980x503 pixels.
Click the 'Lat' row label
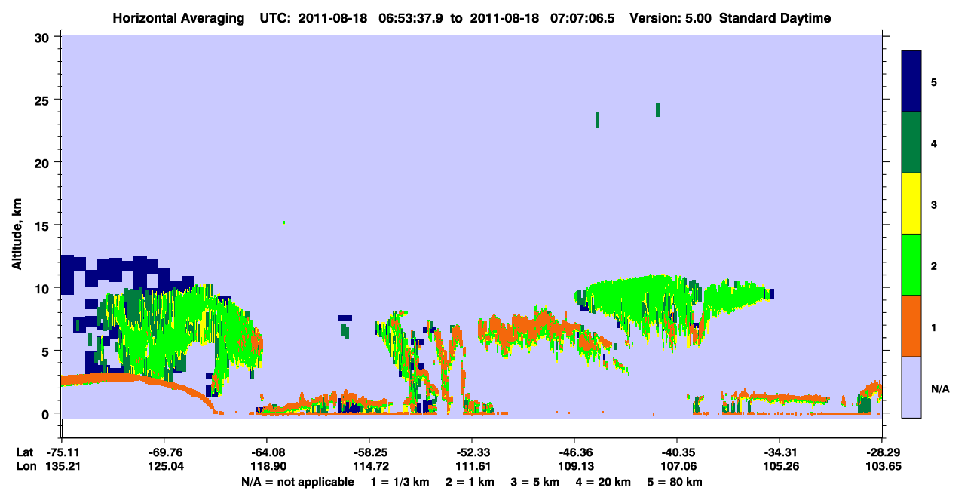[25, 452]
